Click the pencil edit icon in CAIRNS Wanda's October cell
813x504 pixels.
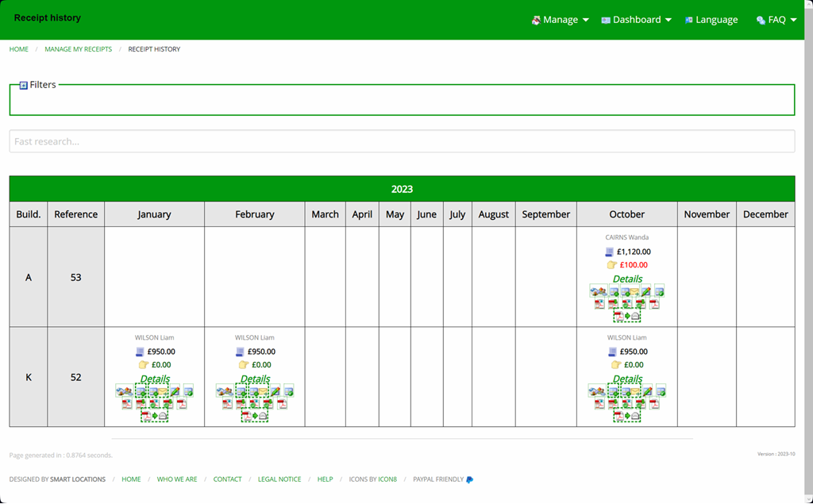tap(646, 290)
